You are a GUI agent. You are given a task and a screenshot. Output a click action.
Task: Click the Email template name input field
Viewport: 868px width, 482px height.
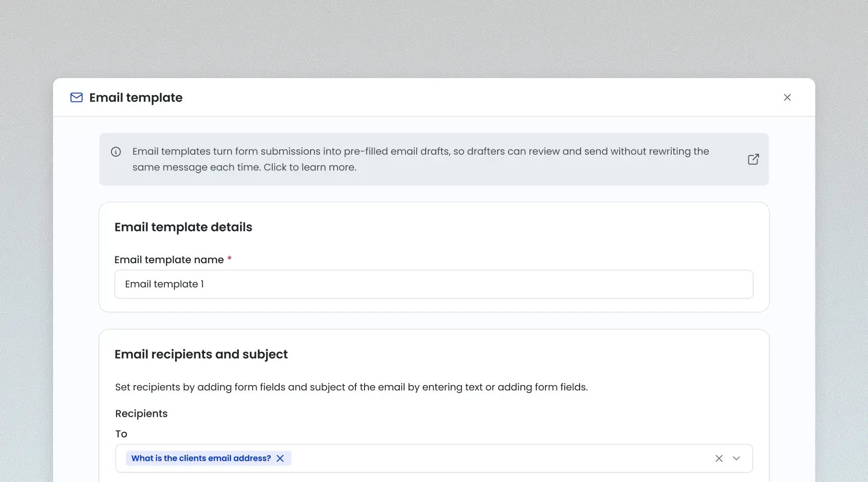[x=434, y=284]
